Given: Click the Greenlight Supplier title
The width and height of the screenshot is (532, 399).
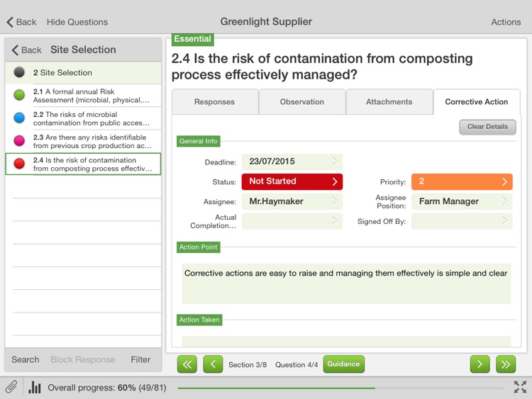Looking at the screenshot, I should 266,22.
